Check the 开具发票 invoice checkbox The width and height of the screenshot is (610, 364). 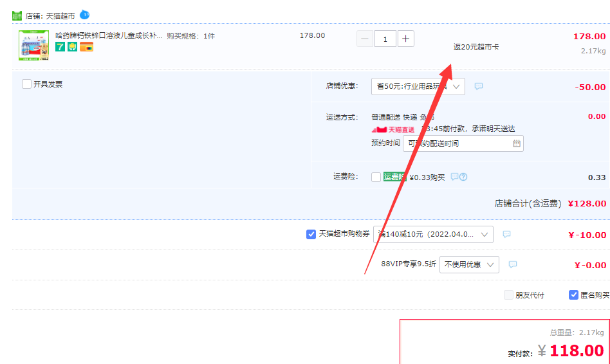pos(26,84)
